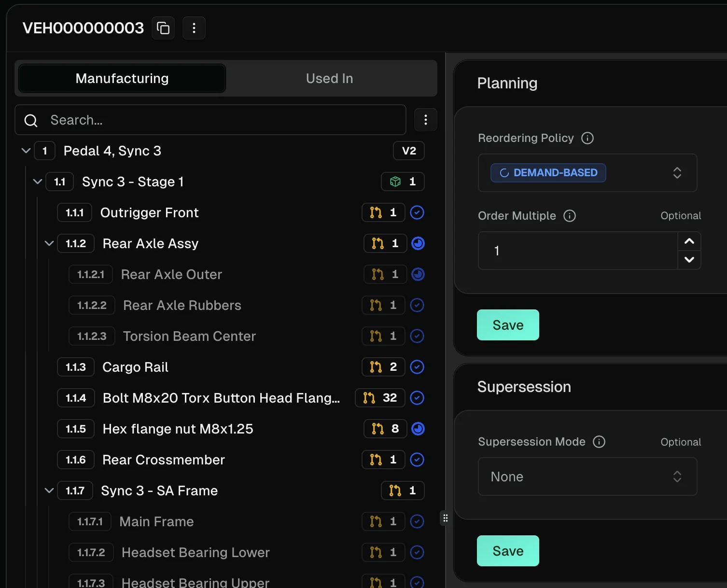Viewport: 727px width, 588px height.
Task: Click status check icon for Bolt M8x20 row
Action: (x=417, y=398)
